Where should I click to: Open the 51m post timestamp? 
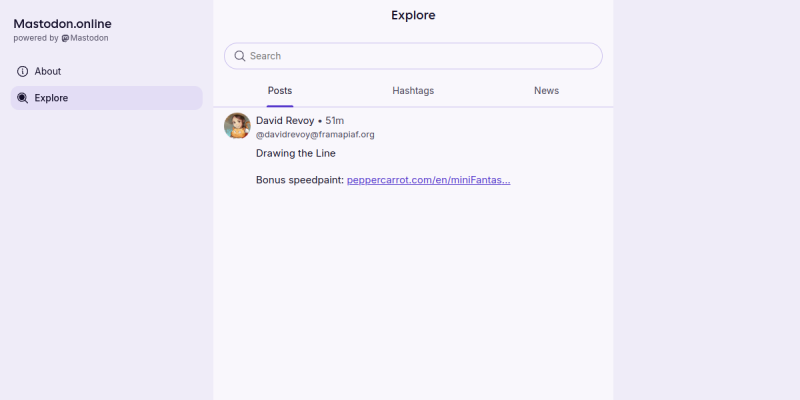pos(335,121)
